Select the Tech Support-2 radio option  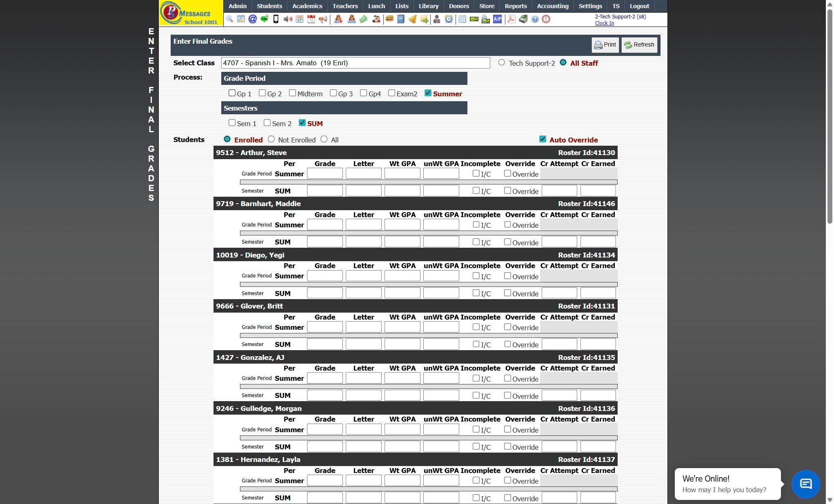point(502,62)
